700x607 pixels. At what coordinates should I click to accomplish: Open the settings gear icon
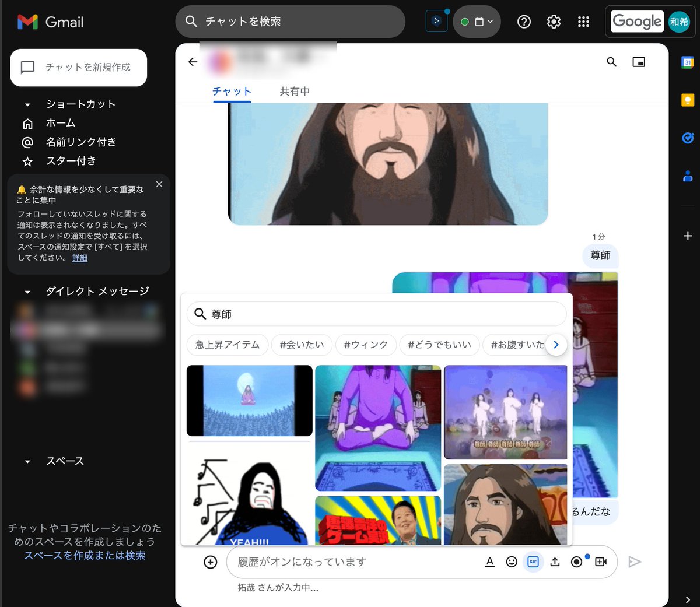point(554,22)
